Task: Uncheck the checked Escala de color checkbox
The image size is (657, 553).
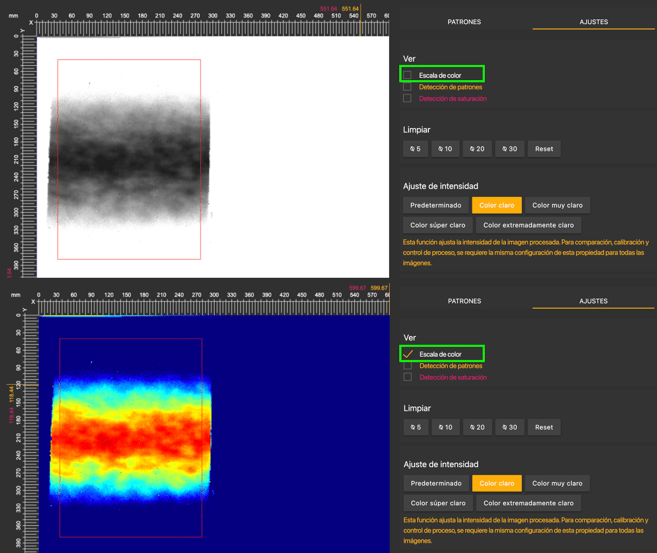Action: click(x=408, y=354)
